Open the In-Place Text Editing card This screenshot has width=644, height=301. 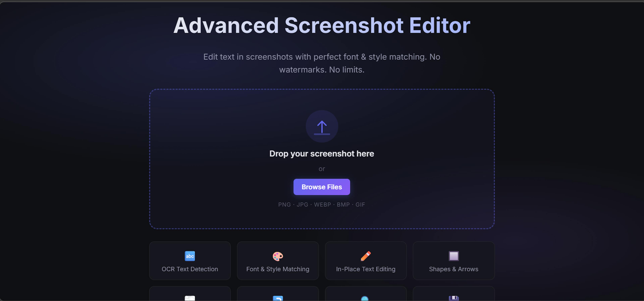(365, 261)
